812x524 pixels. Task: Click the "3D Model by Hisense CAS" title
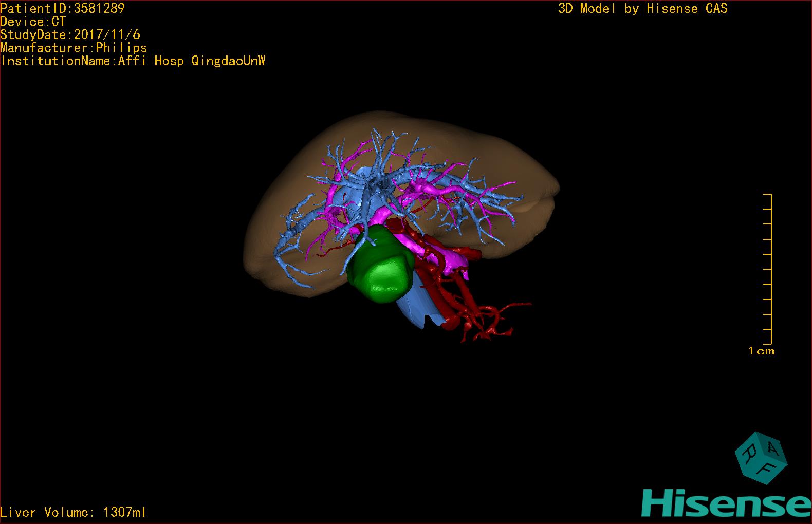click(643, 9)
